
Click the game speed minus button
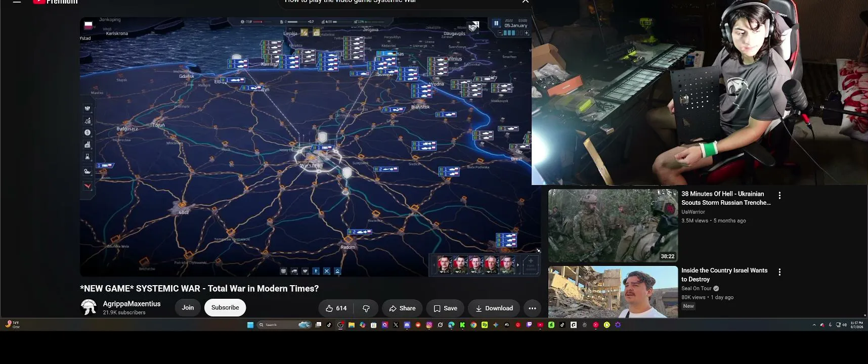tap(500, 33)
